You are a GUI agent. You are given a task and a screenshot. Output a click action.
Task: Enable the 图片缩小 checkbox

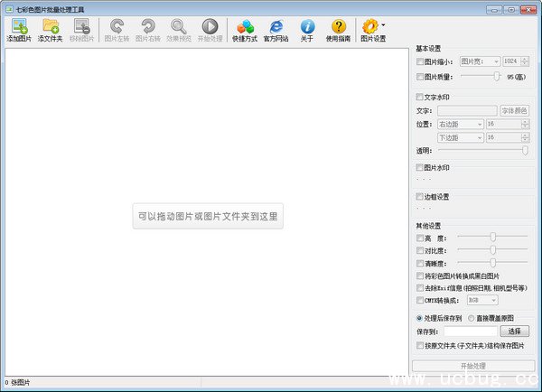pyautogui.click(x=419, y=62)
